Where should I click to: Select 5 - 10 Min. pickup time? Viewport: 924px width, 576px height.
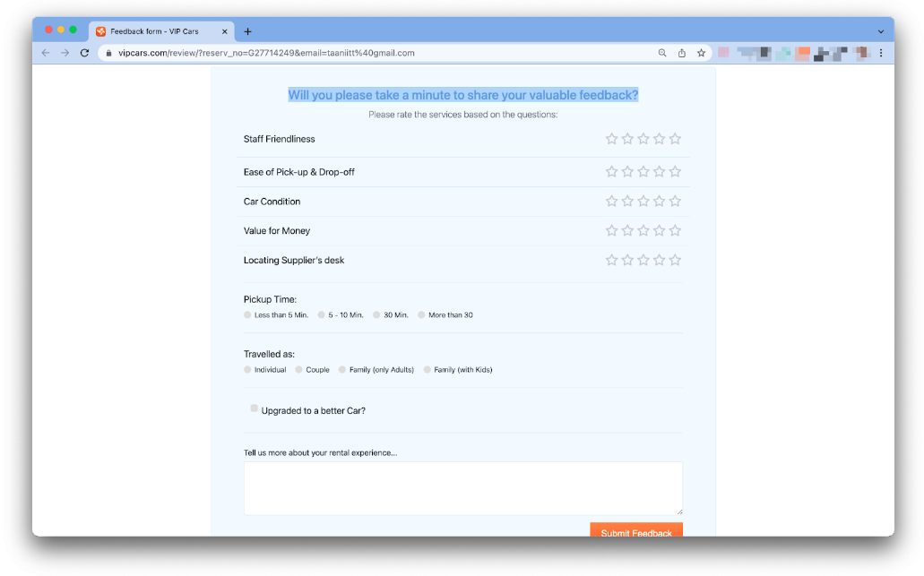pos(321,315)
